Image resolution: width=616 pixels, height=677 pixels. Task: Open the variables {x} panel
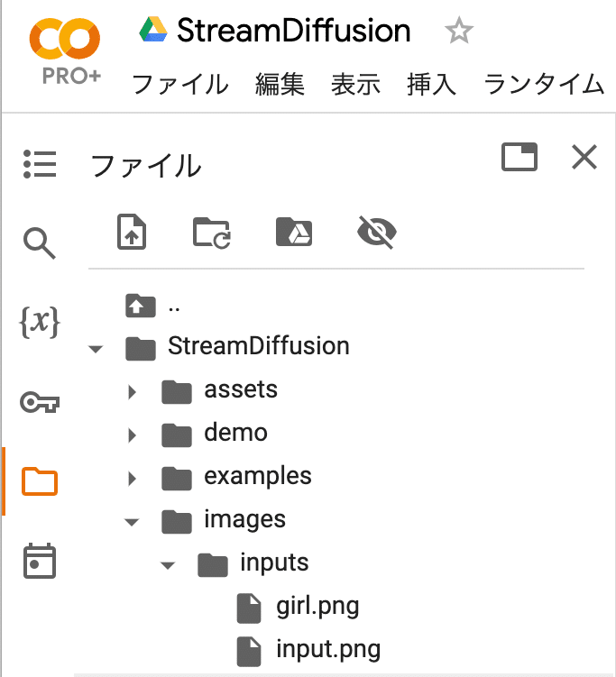coord(39,322)
